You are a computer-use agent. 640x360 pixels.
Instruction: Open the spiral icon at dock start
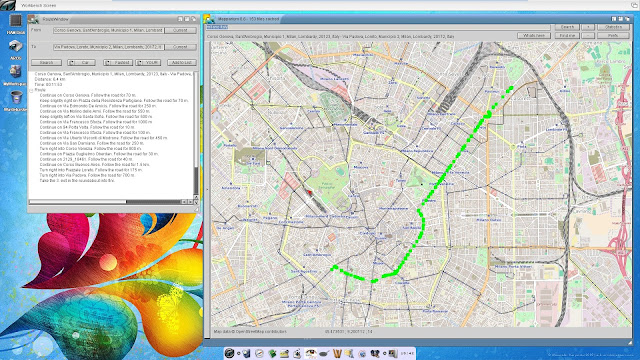coord(229,353)
